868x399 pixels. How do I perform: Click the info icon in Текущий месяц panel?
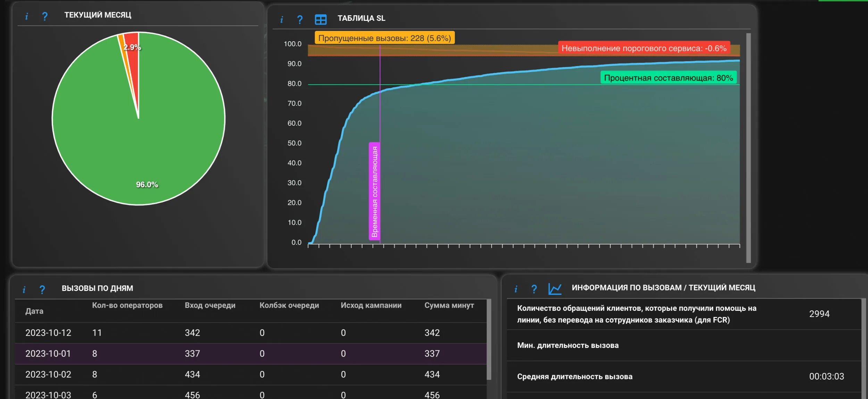pos(26,16)
